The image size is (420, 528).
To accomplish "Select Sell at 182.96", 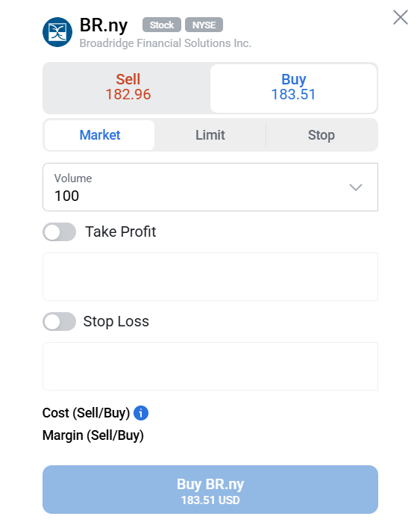I will 128,87.
